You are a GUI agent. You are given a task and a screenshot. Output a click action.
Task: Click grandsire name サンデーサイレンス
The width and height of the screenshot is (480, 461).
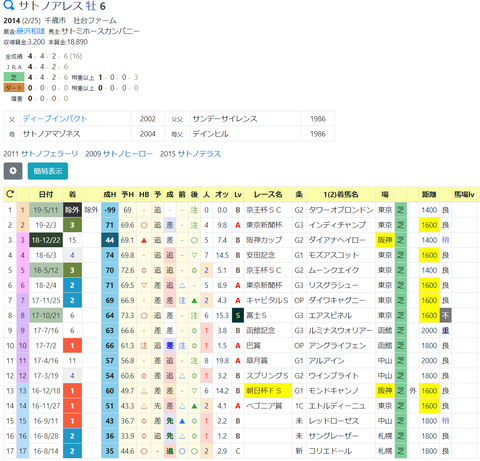tap(225, 119)
